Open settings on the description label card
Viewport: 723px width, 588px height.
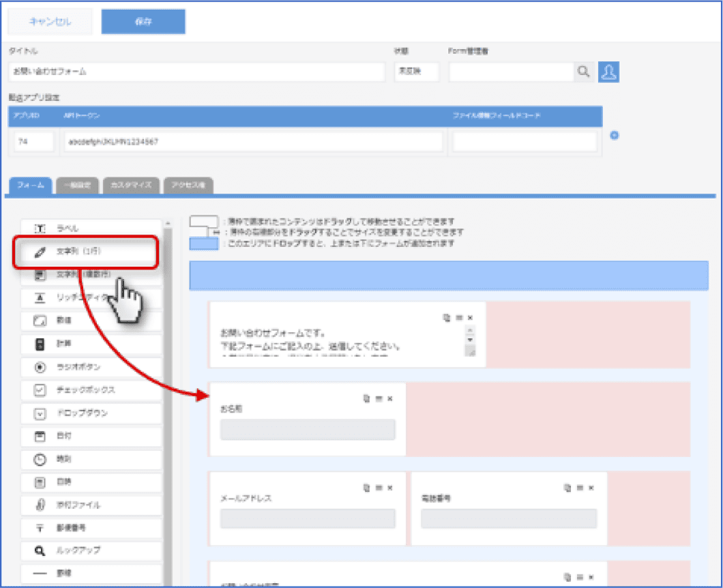pyautogui.click(x=459, y=318)
